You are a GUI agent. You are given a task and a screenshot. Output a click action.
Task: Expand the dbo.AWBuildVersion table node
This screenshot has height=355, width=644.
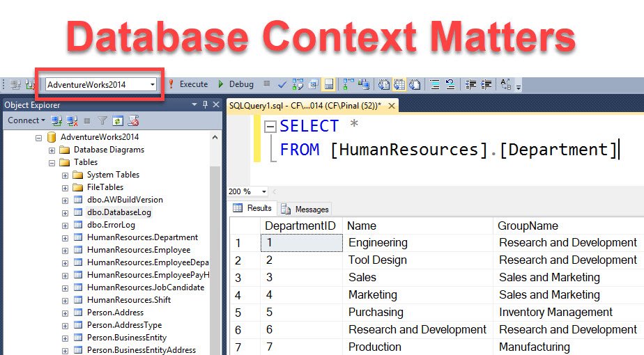coord(65,200)
